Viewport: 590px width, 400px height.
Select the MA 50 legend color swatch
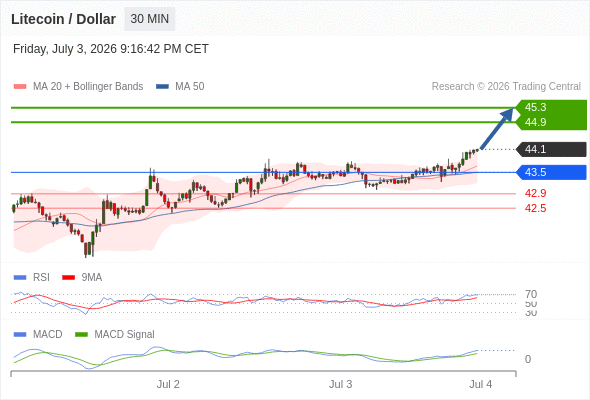point(162,87)
